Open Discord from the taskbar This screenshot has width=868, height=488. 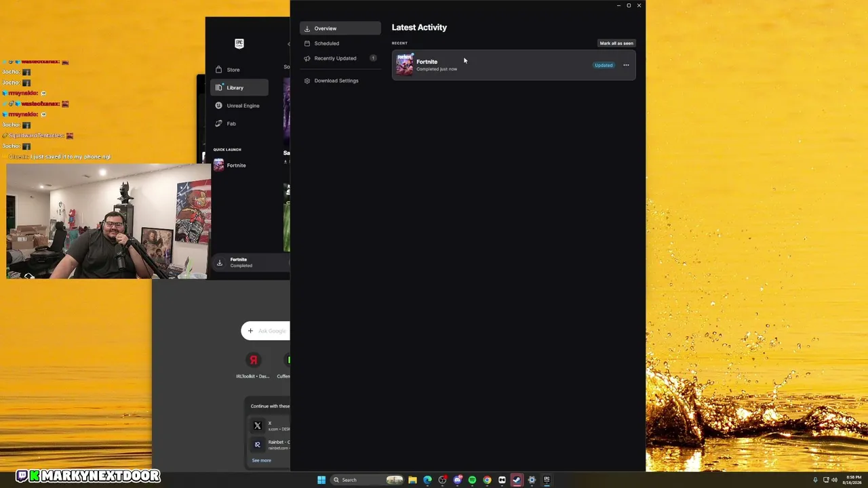pyautogui.click(x=458, y=480)
